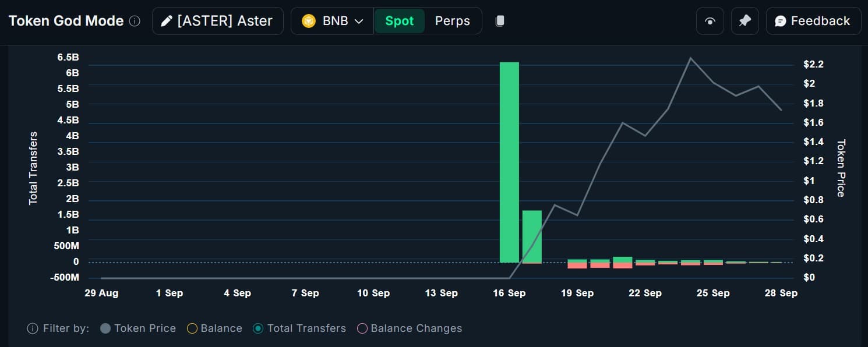
Task: Expand the BNB chain dropdown chevron
Action: tap(359, 21)
